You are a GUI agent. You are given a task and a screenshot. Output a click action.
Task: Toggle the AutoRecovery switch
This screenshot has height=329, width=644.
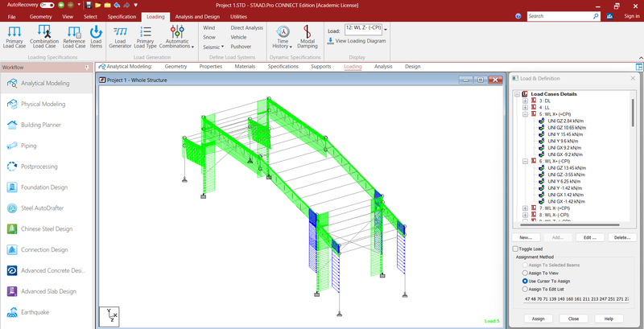click(x=47, y=6)
